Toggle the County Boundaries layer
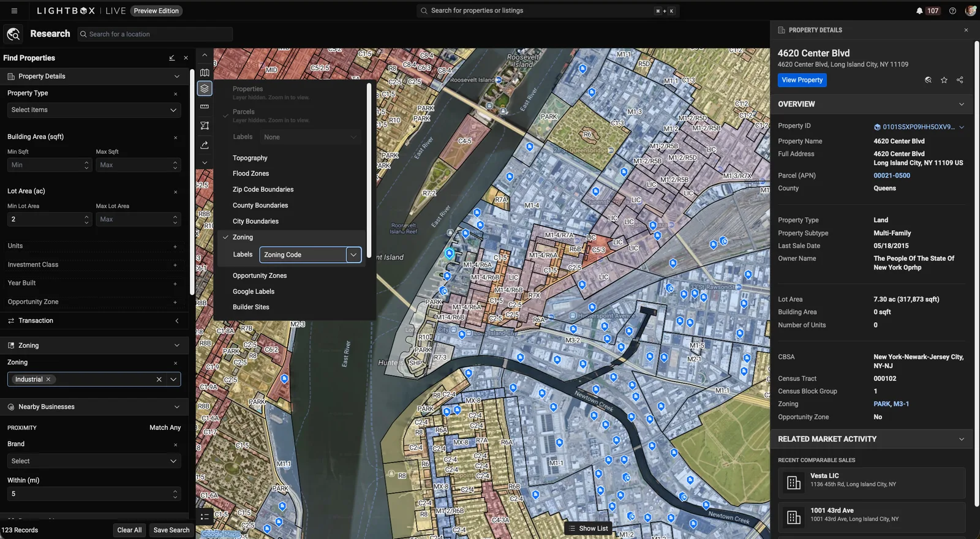980x539 pixels. tap(260, 205)
